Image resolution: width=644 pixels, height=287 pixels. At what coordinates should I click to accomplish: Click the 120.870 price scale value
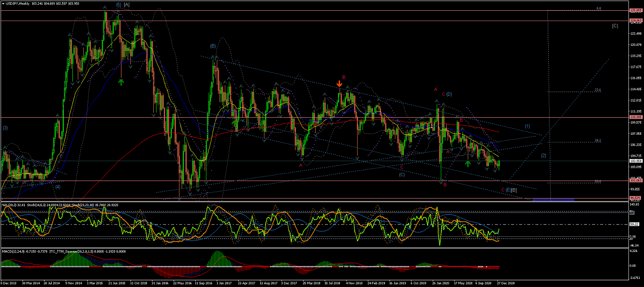click(636, 44)
